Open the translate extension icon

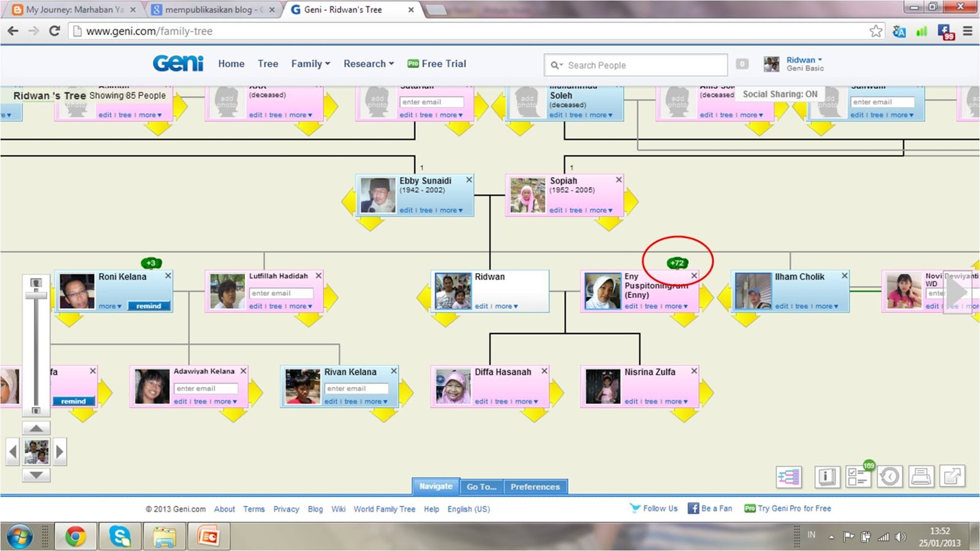(x=899, y=31)
